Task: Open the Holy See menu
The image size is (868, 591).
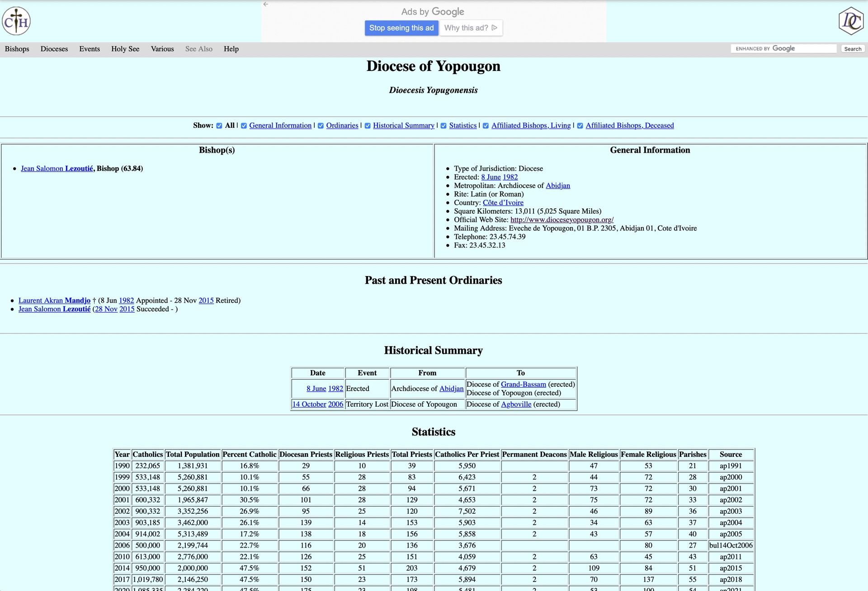Action: 125,49
